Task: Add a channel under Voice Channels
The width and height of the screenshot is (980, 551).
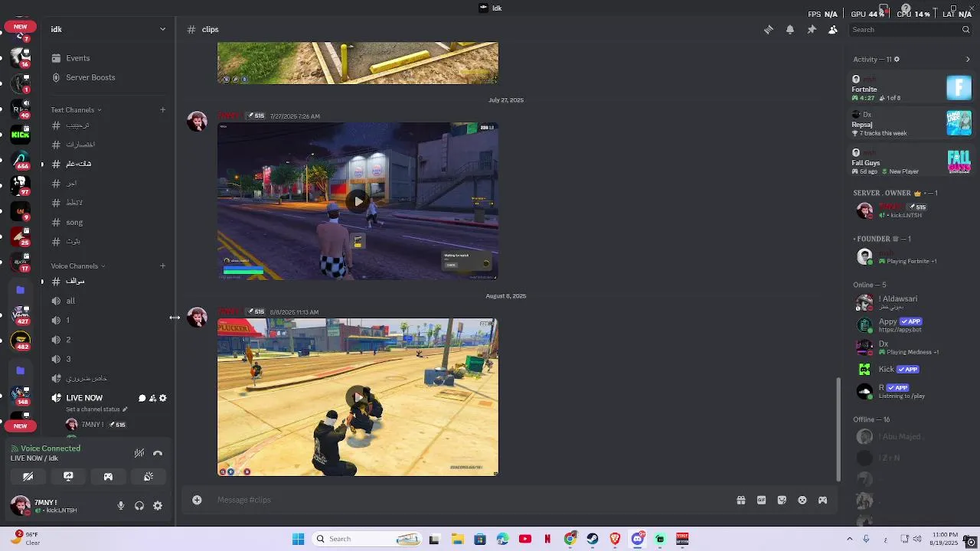Action: click(x=162, y=266)
